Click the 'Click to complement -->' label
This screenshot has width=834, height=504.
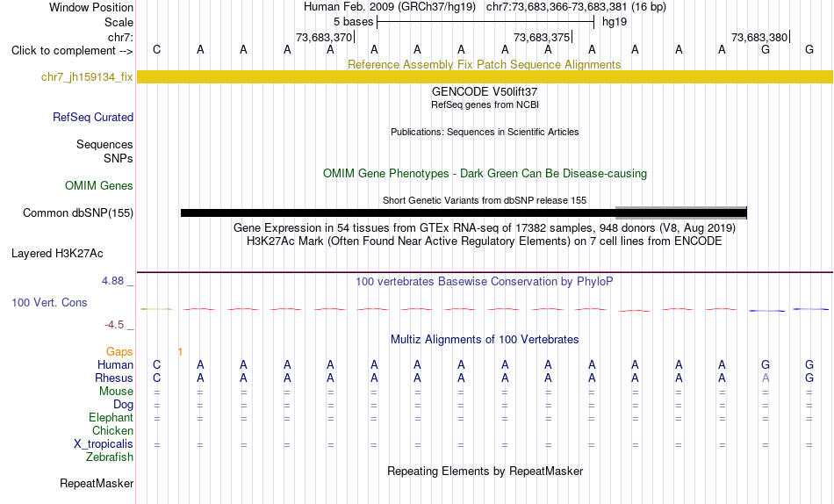click(x=72, y=51)
